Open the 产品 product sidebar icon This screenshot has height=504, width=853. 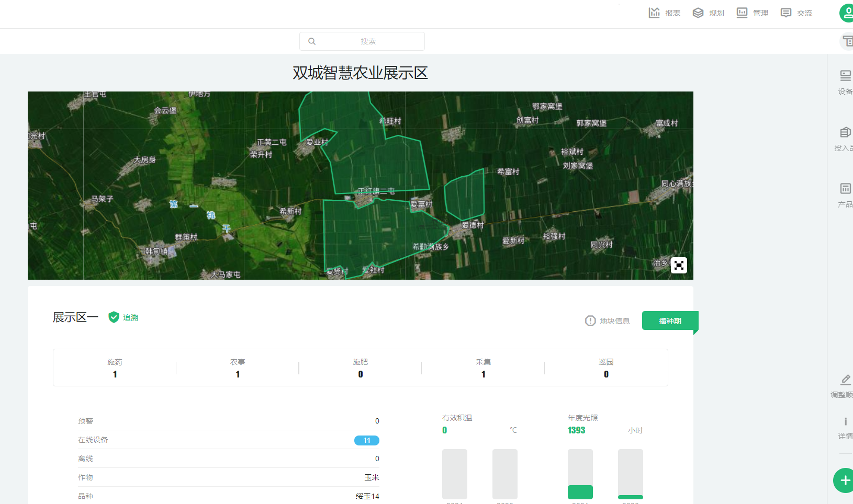(845, 189)
